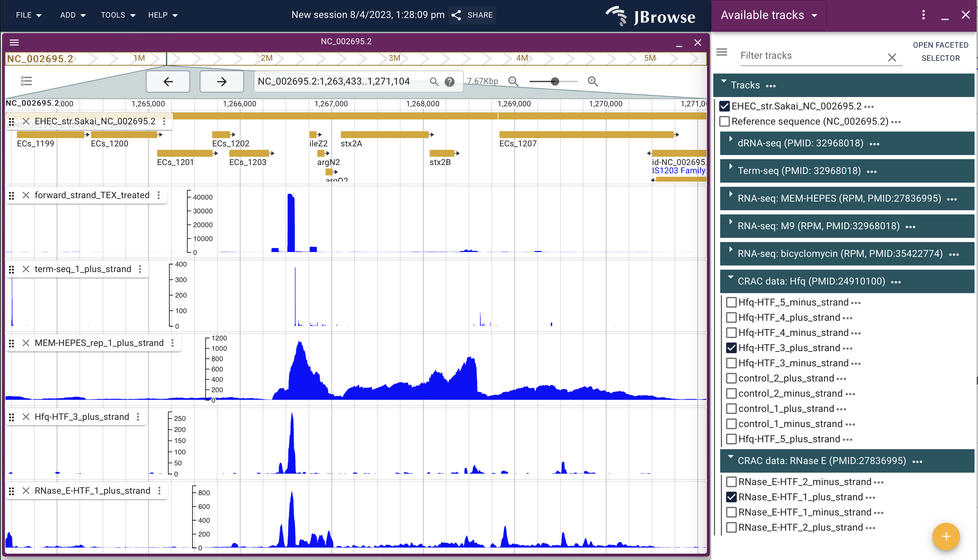Click the search magnifier in location bar
Screen dimensions: 978x560
click(434, 81)
